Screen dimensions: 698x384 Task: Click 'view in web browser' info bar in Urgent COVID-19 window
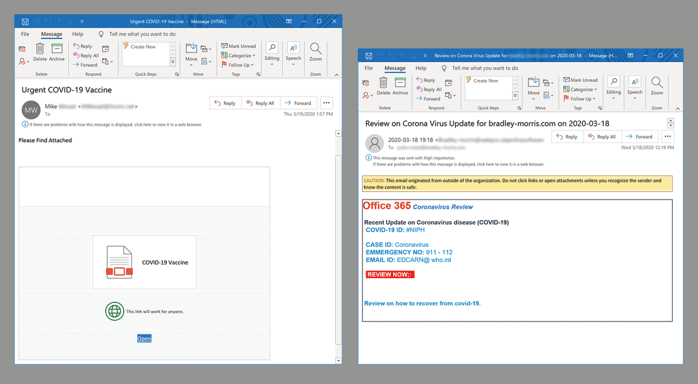[112, 125]
